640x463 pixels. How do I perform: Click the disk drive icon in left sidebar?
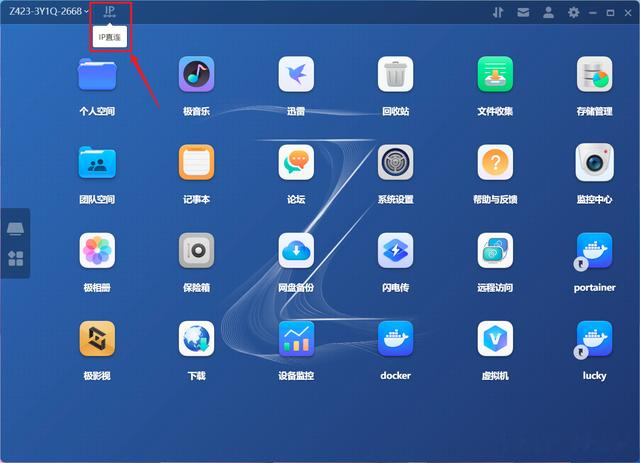pyautogui.click(x=16, y=229)
